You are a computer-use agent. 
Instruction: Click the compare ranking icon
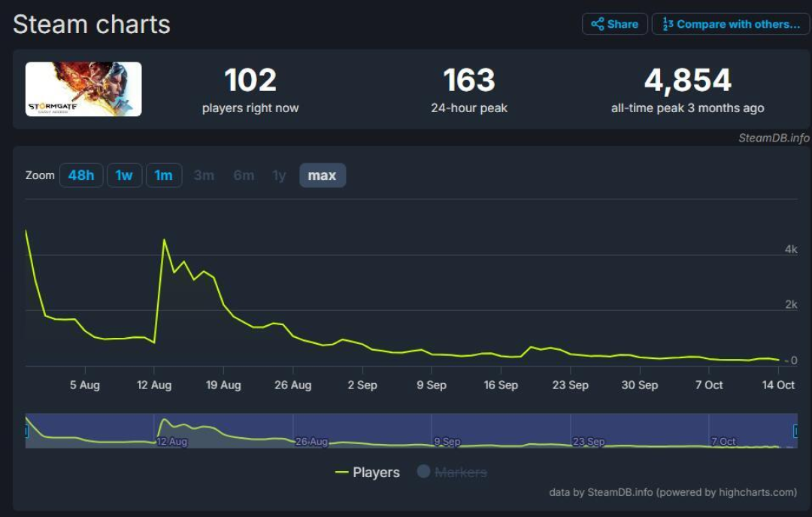pos(668,24)
